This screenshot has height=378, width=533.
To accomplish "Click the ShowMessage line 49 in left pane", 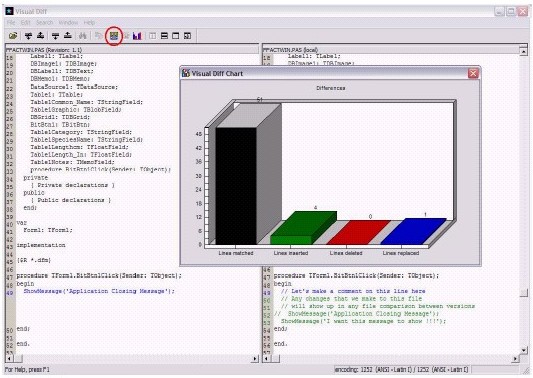I will (x=99, y=291).
